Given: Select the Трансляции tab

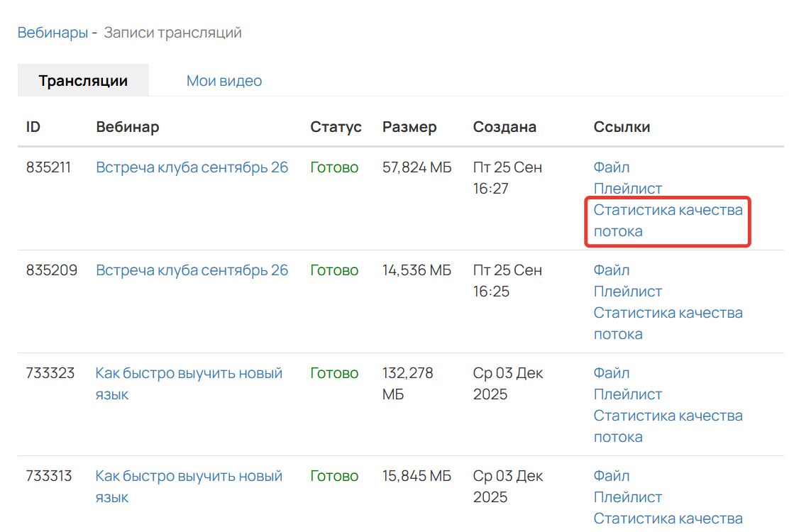Looking at the screenshot, I should click(83, 80).
